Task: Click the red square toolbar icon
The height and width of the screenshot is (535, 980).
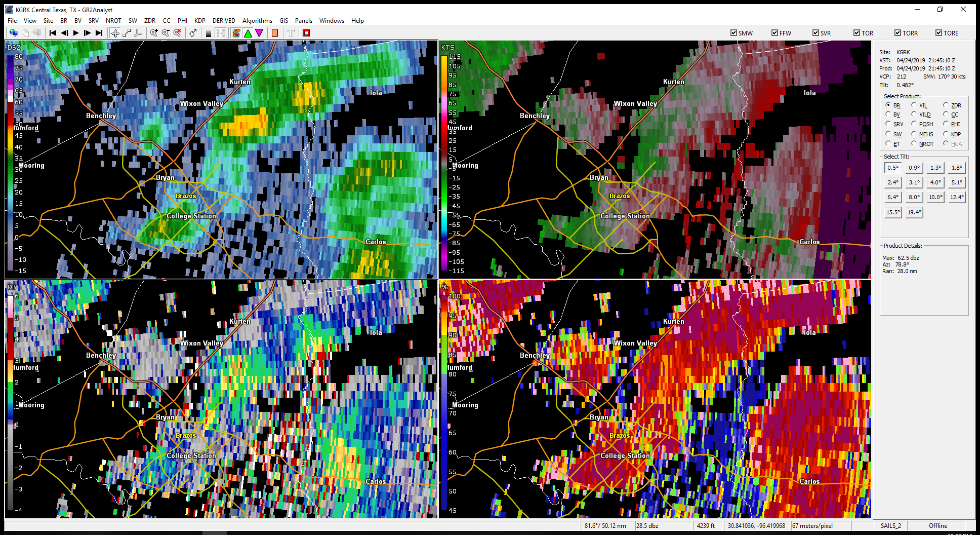Action: click(306, 33)
